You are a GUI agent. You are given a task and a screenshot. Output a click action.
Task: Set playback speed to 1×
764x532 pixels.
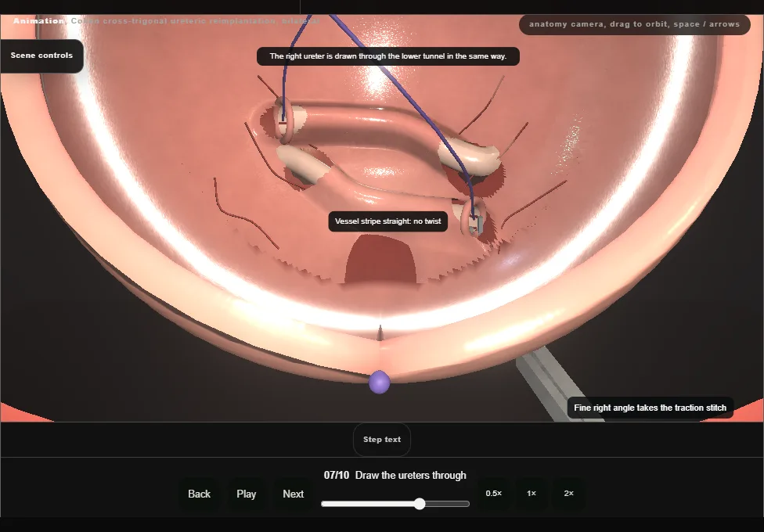[532, 494]
